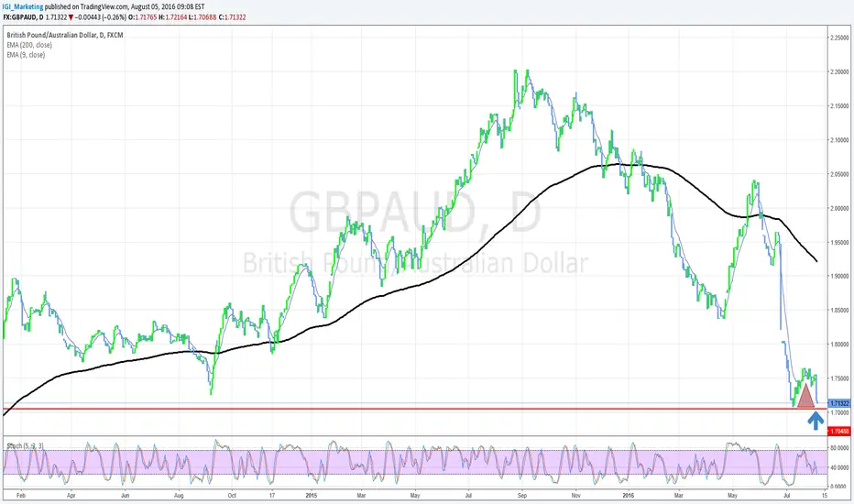Click the FX:GBPAUD, D symbol label
The image size is (854, 504).
tap(23, 17)
